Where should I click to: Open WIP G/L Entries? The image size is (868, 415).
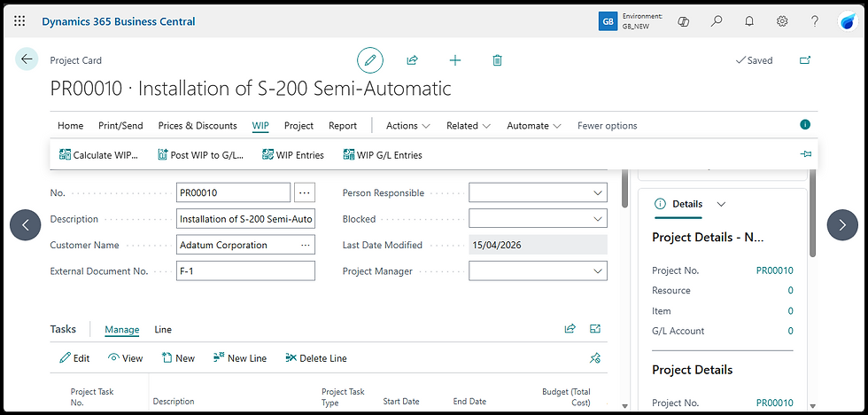[x=383, y=155]
